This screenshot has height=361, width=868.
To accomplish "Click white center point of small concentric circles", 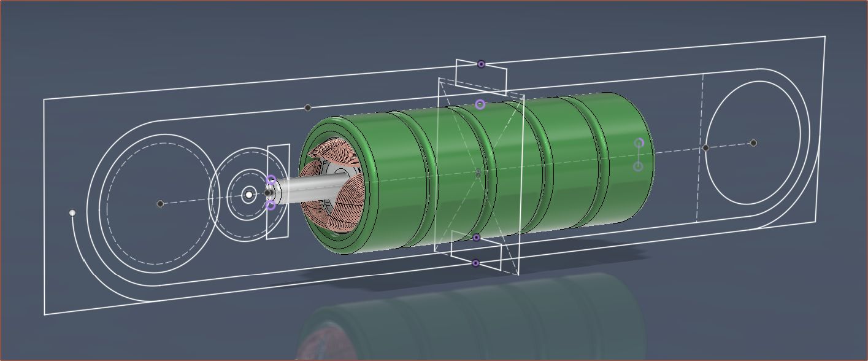I will tap(248, 195).
